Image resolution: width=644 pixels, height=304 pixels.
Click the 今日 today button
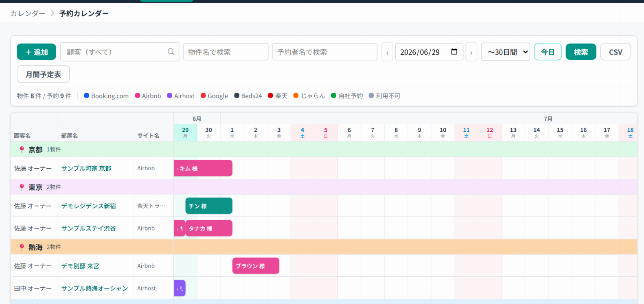coord(548,52)
